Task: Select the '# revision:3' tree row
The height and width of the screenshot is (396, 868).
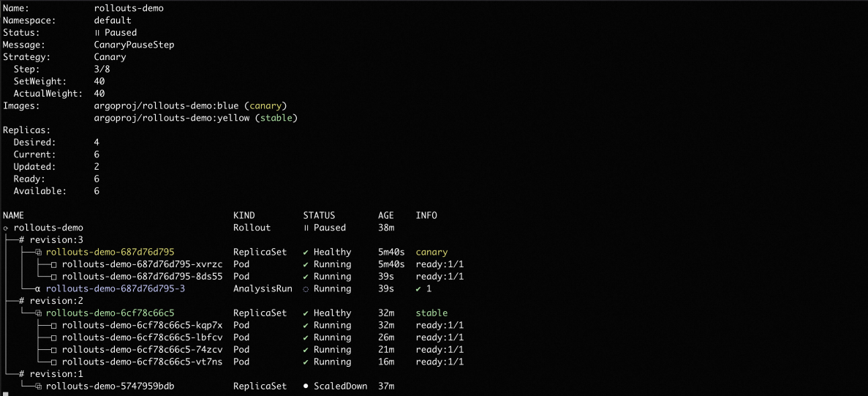Action: point(50,240)
